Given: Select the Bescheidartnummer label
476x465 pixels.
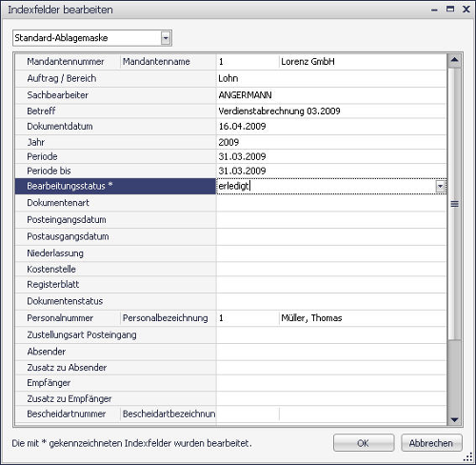Looking at the screenshot, I should (66, 414).
